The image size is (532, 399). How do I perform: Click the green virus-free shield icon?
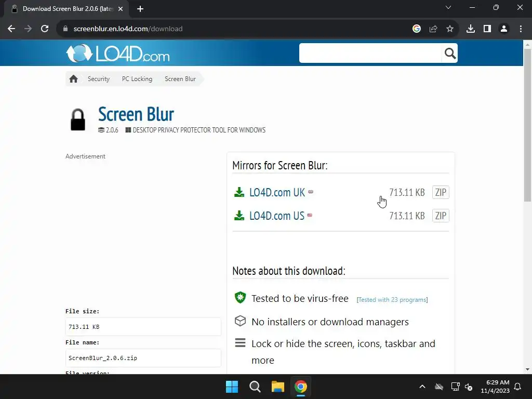[240, 298]
